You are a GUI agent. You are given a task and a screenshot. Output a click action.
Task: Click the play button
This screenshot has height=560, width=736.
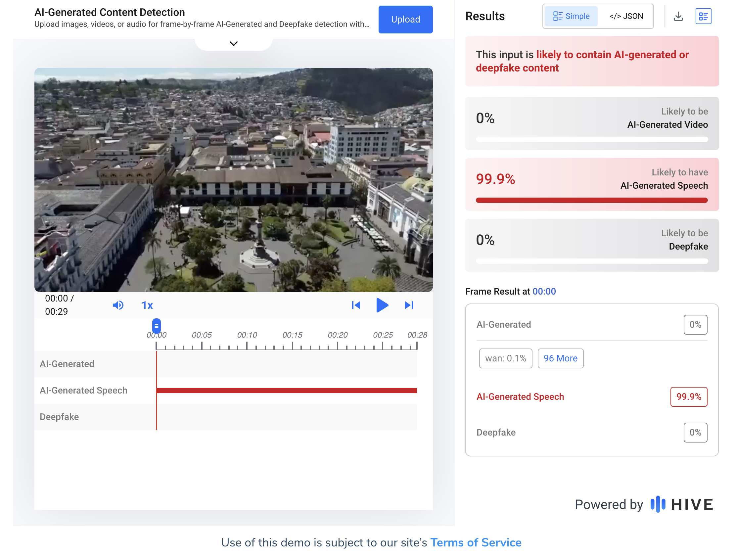coord(382,305)
